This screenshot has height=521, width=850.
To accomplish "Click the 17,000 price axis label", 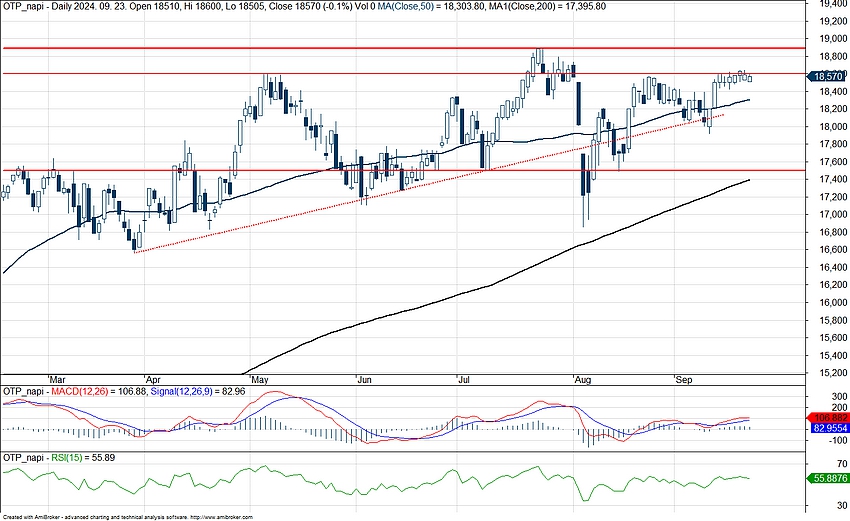I will (834, 215).
